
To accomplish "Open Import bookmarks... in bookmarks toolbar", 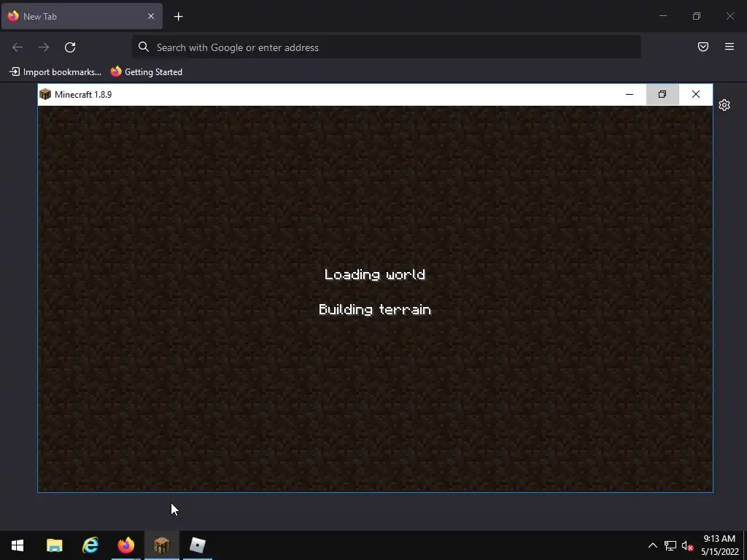I will 55,72.
